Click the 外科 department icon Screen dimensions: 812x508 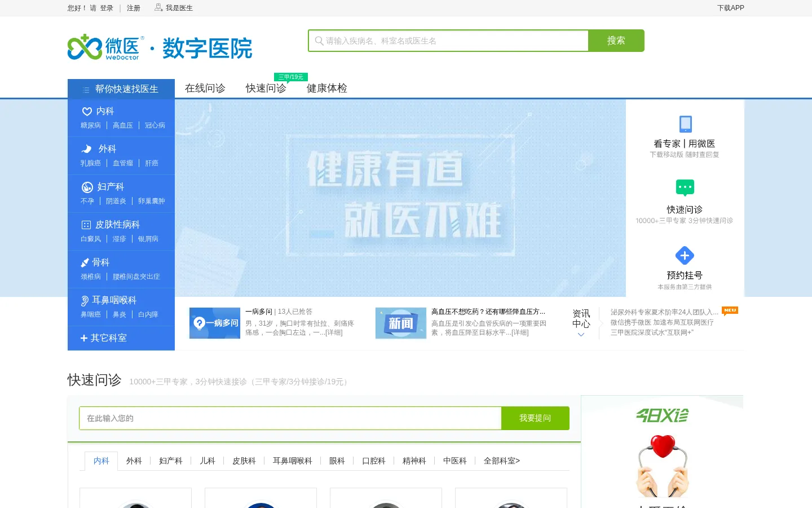(x=87, y=149)
